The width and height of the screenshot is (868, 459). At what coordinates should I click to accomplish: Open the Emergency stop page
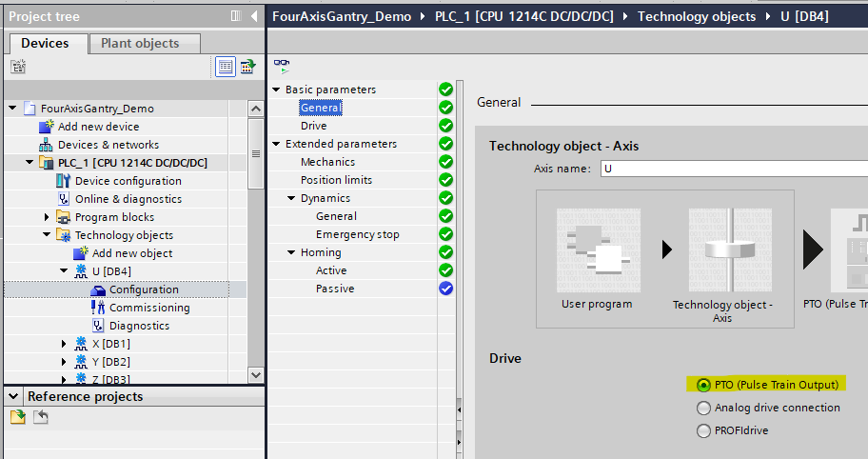(358, 234)
